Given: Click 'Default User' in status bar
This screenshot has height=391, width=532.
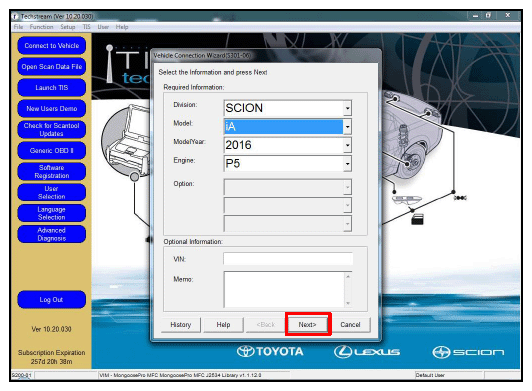Looking at the screenshot, I should (430, 375).
